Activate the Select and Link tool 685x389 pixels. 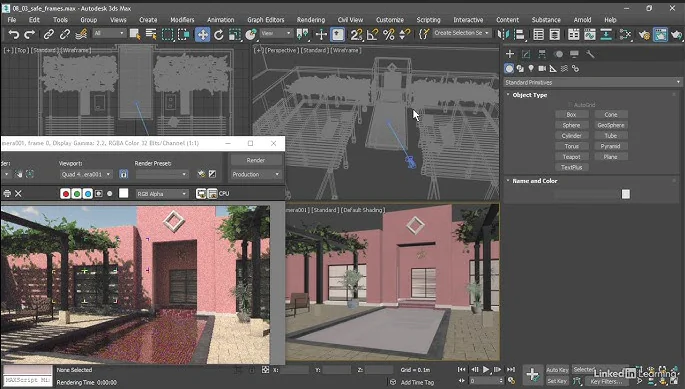coord(48,34)
